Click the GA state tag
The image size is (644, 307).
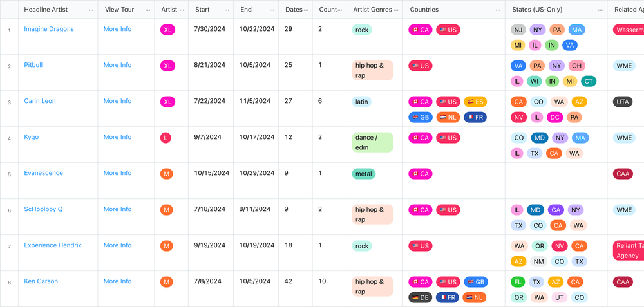pyautogui.click(x=556, y=210)
